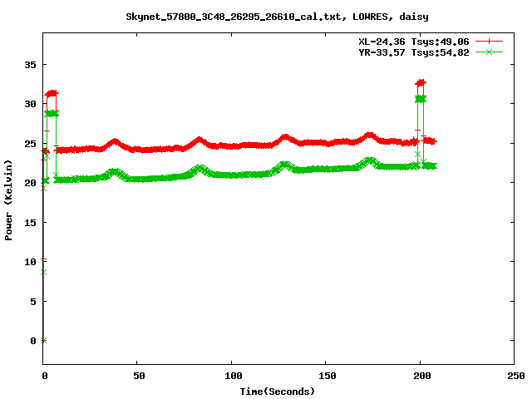Click y-axis tick label 35

coord(30,65)
